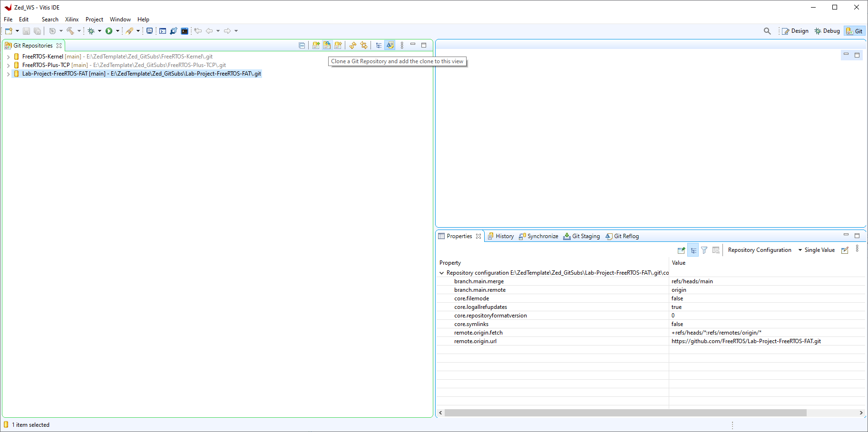Open the dropdown next to New icon

click(17, 31)
